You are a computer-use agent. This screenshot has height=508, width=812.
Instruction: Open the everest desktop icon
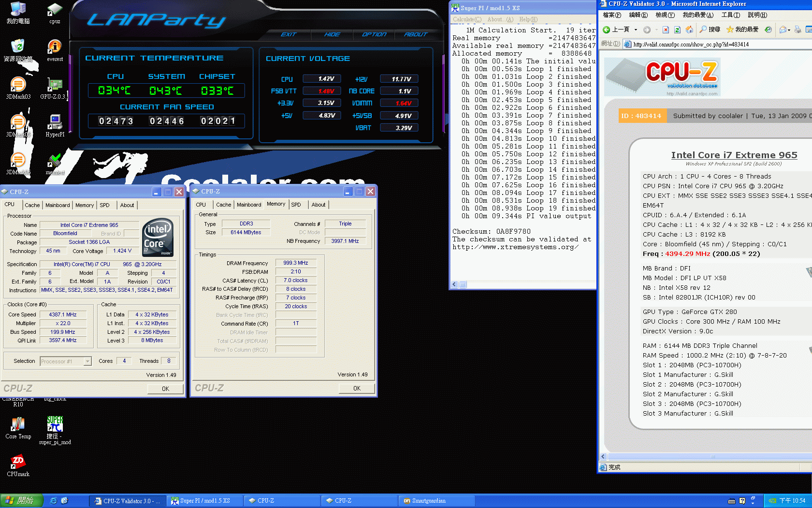pyautogui.click(x=55, y=47)
